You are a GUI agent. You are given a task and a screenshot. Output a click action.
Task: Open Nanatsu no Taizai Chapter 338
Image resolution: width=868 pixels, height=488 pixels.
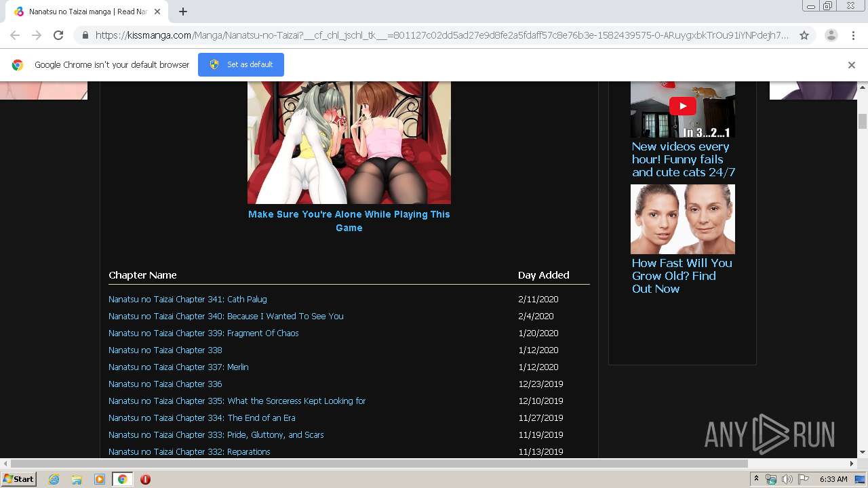[x=165, y=350]
